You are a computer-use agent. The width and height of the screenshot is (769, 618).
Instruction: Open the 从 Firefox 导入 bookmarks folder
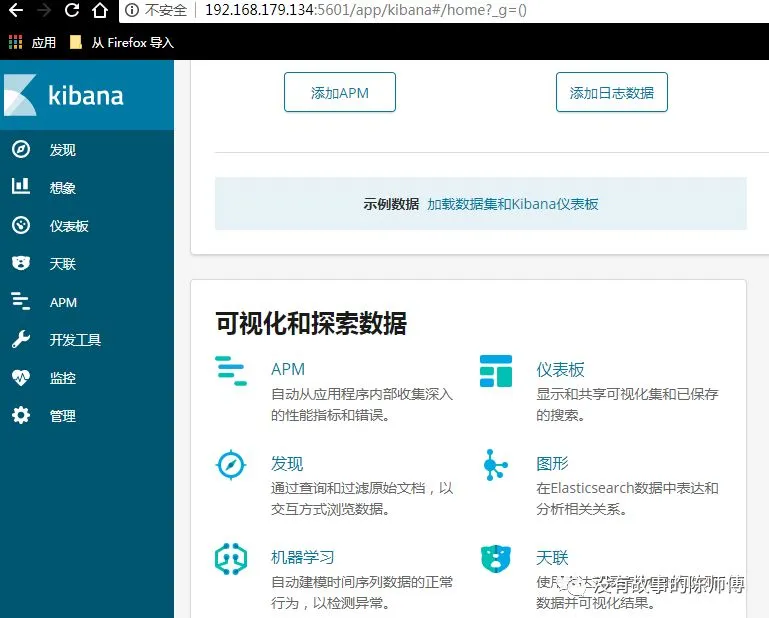click(x=76, y=43)
